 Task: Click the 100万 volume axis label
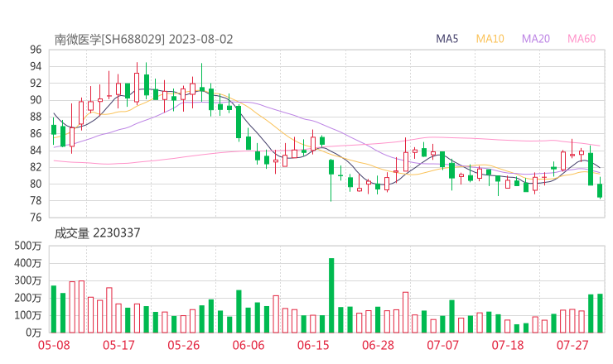[28, 315]
